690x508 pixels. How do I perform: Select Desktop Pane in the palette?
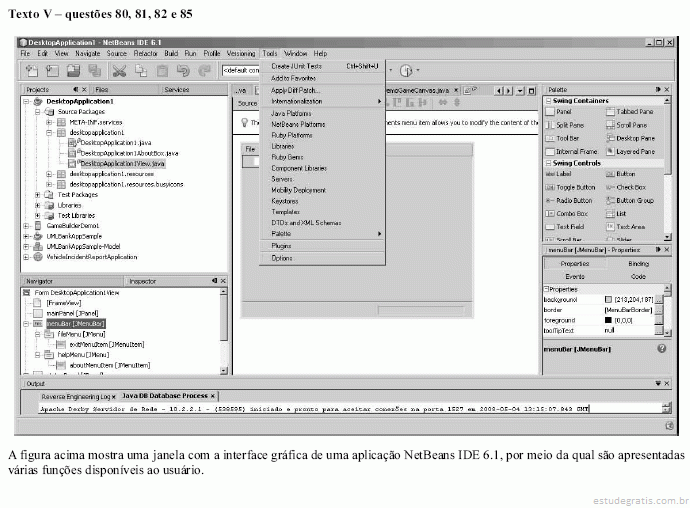pyautogui.click(x=631, y=138)
